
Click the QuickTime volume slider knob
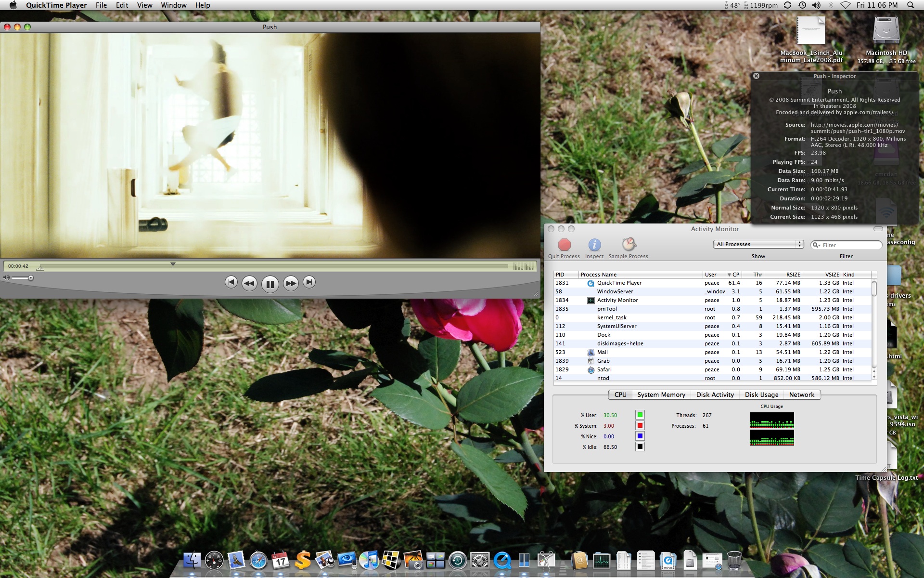(x=31, y=278)
